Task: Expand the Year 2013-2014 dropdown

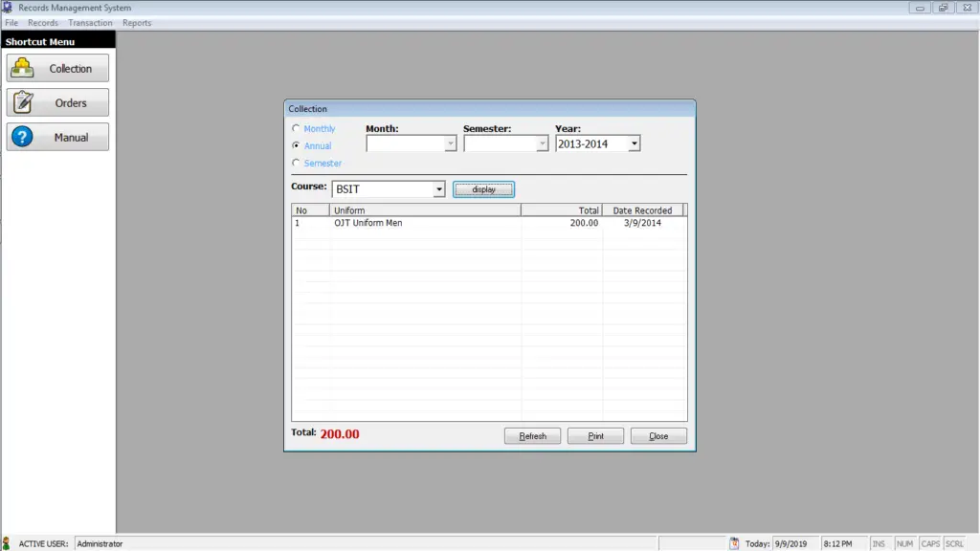Action: (x=633, y=143)
